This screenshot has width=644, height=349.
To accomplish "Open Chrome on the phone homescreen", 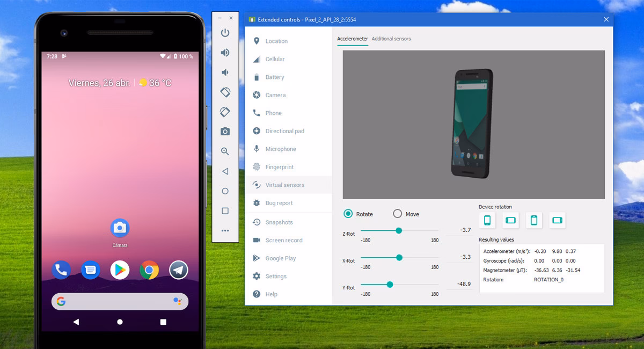I will (149, 270).
